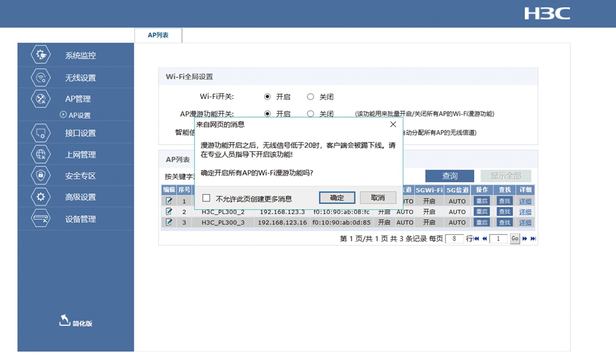Click the rows-per-page input field
Screen dimensions: 616x364
pyautogui.click(x=454, y=239)
